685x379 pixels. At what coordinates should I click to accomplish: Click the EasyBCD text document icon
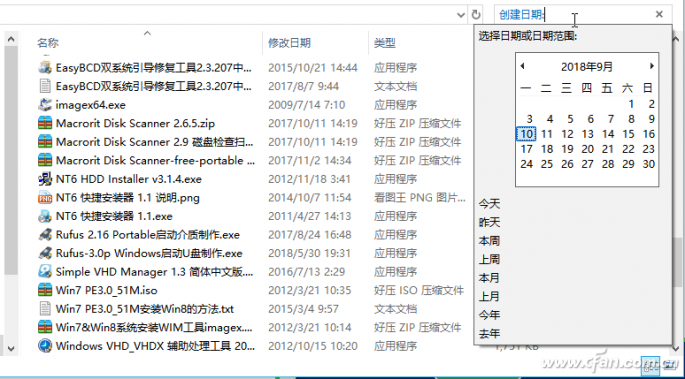click(45, 86)
